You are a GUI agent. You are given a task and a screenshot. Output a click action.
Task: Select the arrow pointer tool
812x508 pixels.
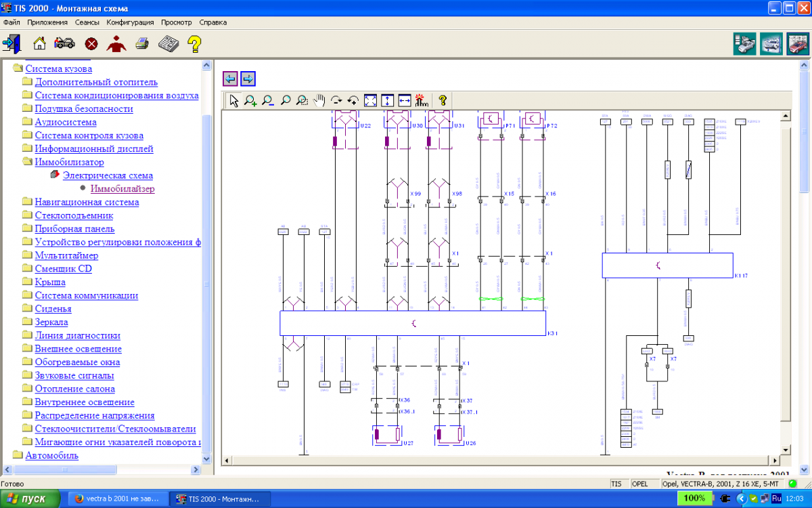[x=233, y=101]
